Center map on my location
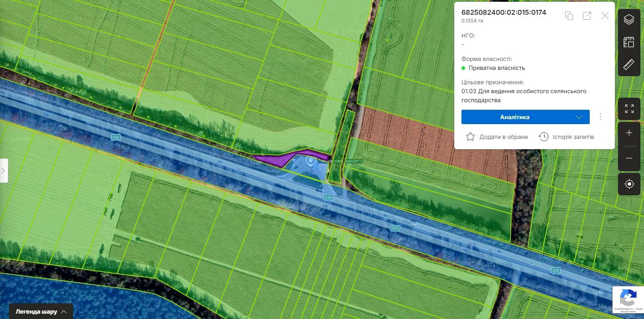 (629, 184)
